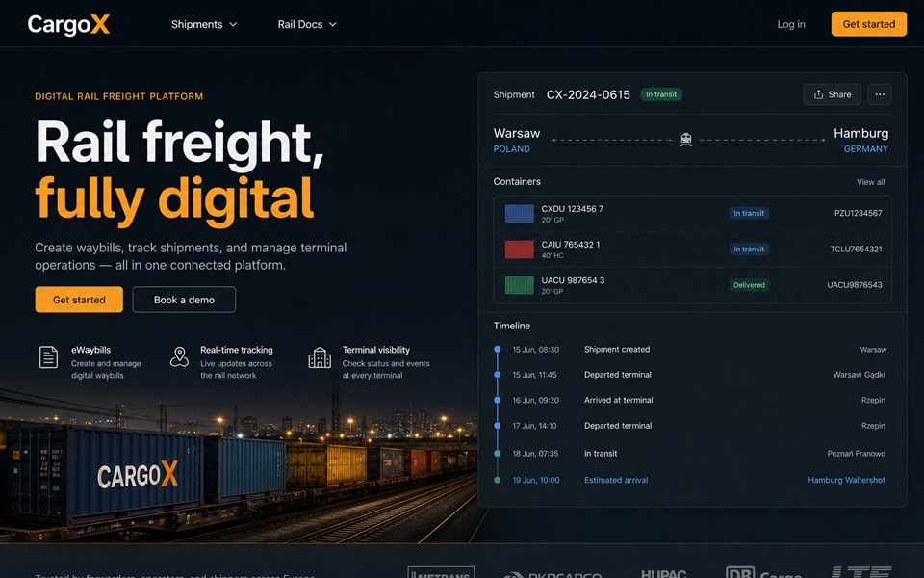Click the 16 Jun 09:20 timeline marker
The height and width of the screenshot is (578, 924).
click(x=498, y=400)
